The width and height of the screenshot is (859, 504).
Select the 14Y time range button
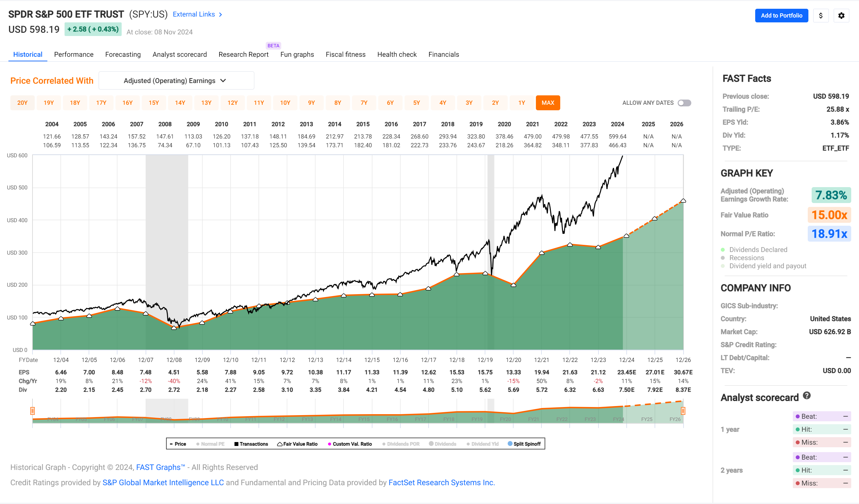click(x=180, y=103)
